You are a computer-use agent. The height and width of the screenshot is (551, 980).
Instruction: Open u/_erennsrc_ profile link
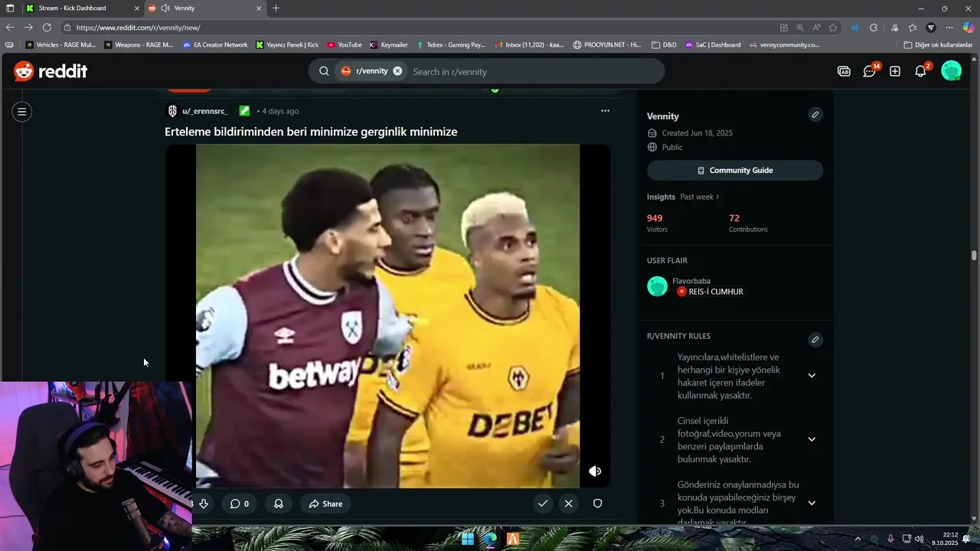click(204, 111)
